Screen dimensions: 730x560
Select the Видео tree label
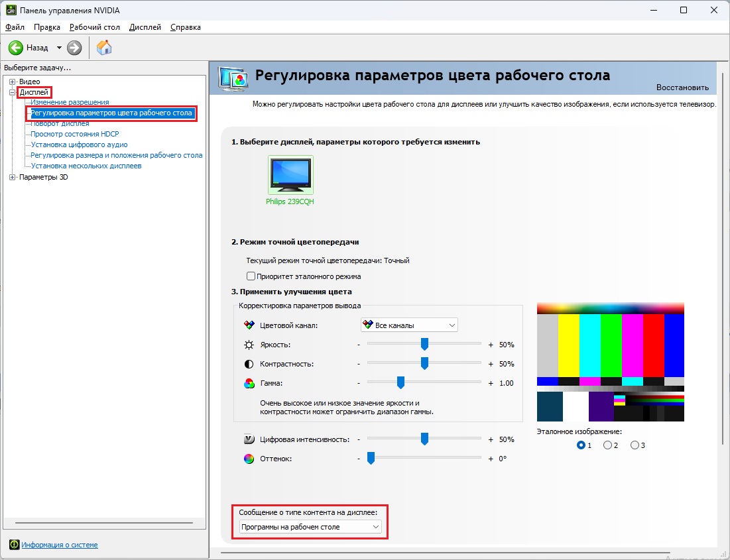click(29, 82)
